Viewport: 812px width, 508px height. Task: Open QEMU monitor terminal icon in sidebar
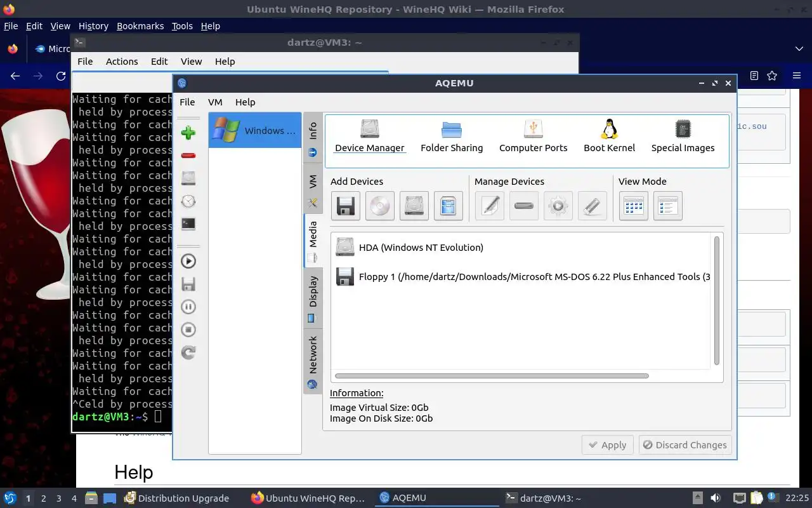pyautogui.click(x=188, y=224)
